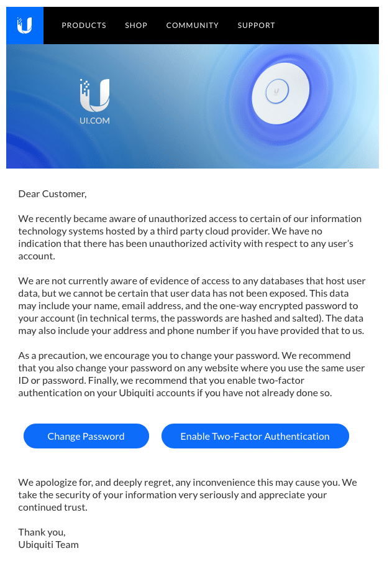Click the small U emblem on the access point
The width and height of the screenshot is (392, 566).
(x=276, y=93)
